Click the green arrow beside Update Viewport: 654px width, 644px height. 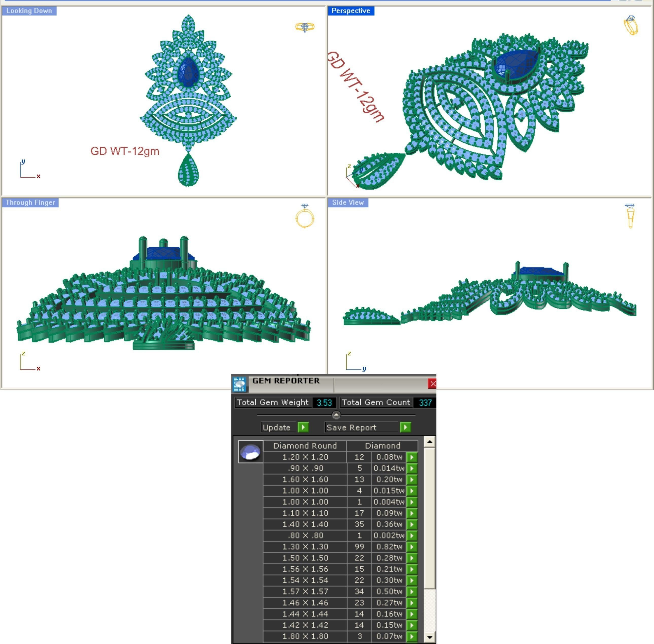(x=303, y=427)
